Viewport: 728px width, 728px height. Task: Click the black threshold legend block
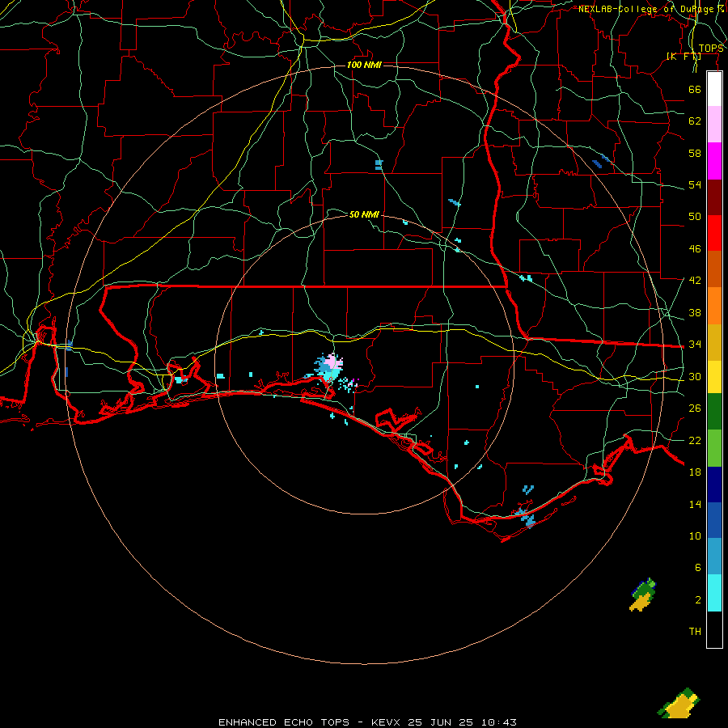(x=714, y=629)
